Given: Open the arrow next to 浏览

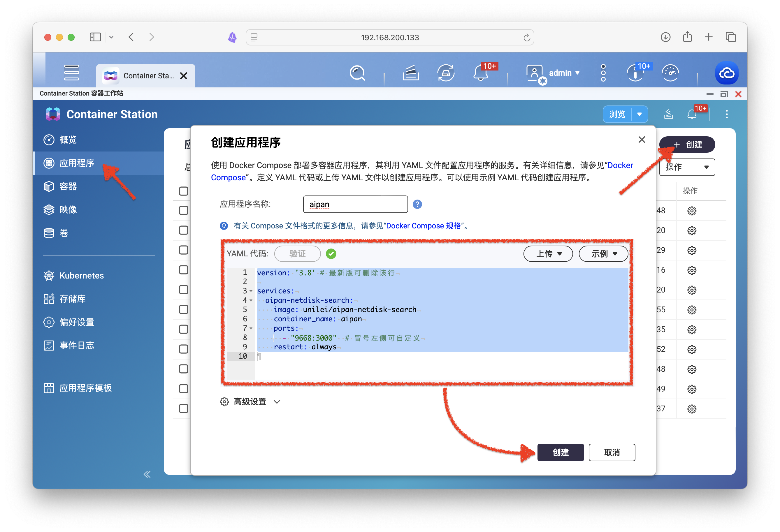Looking at the screenshot, I should tap(640, 114).
